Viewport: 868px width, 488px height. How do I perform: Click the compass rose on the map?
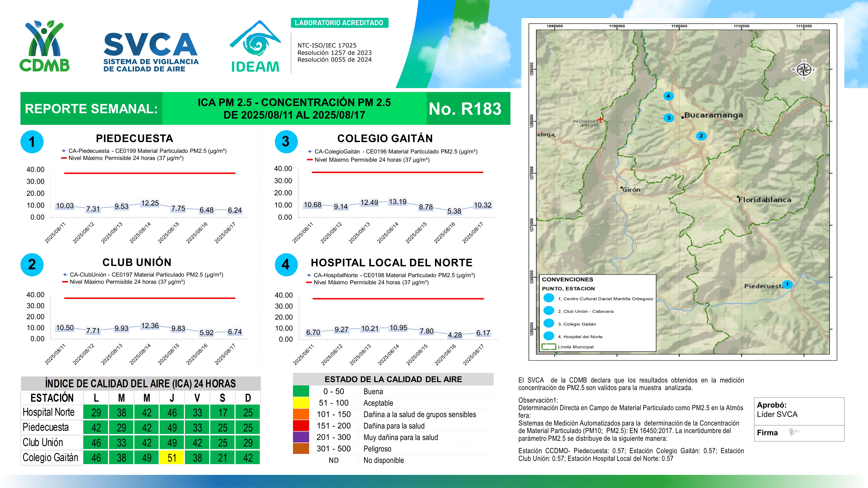804,70
